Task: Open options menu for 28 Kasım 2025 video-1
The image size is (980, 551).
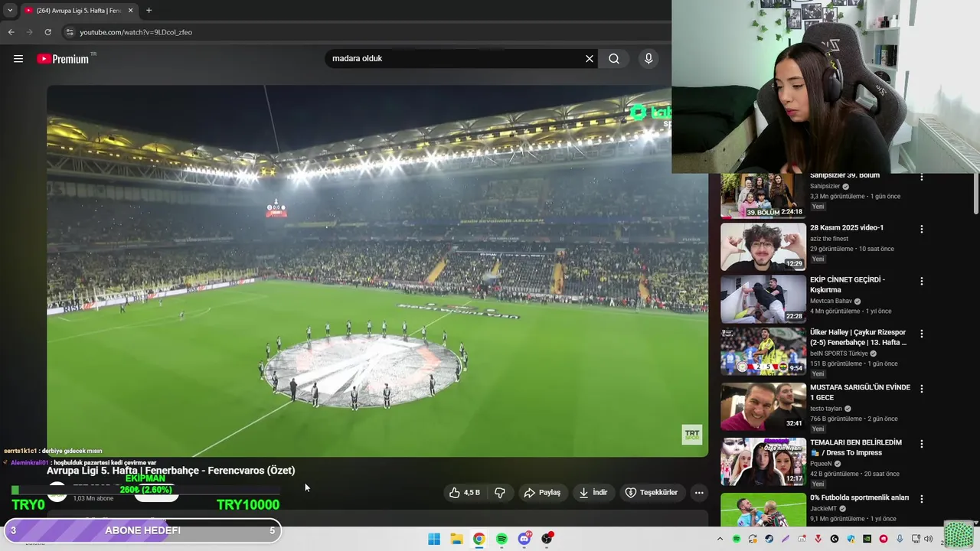Action: (922, 229)
